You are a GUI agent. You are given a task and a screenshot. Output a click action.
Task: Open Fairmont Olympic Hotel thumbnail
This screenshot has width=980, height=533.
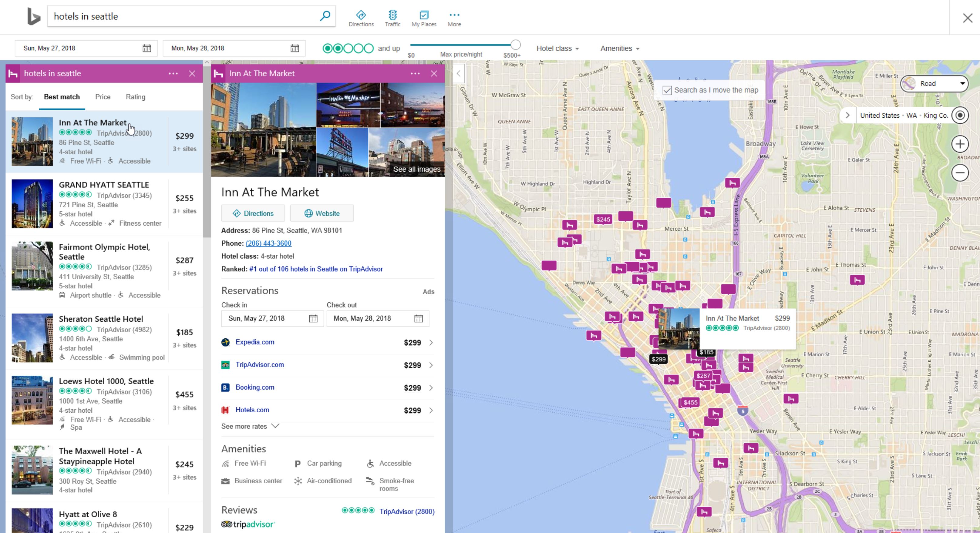[x=32, y=266]
